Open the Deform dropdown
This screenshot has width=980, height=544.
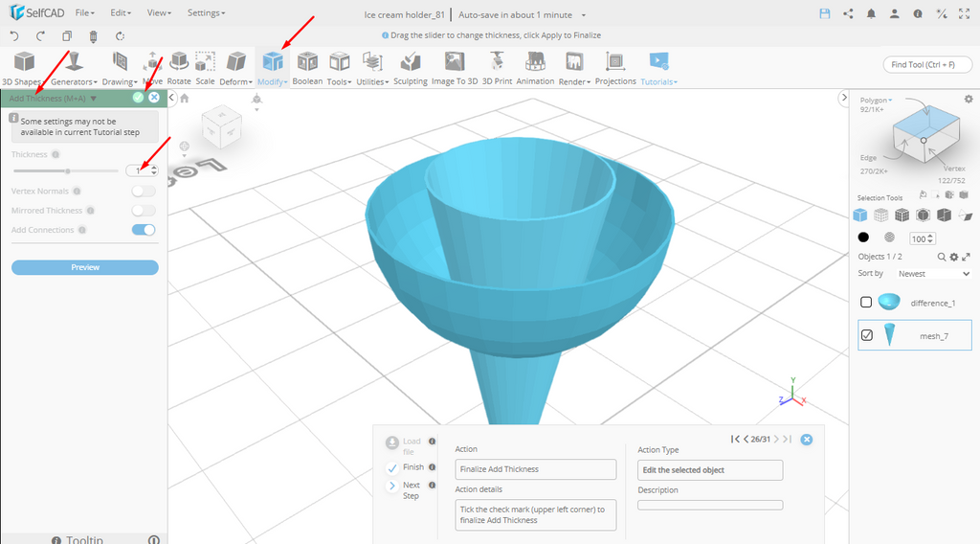235,68
